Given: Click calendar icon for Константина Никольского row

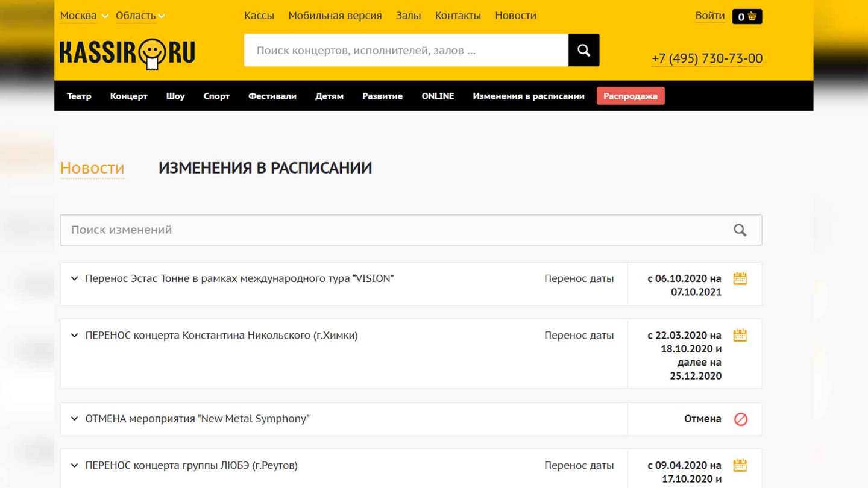Looking at the screenshot, I should pos(740,336).
